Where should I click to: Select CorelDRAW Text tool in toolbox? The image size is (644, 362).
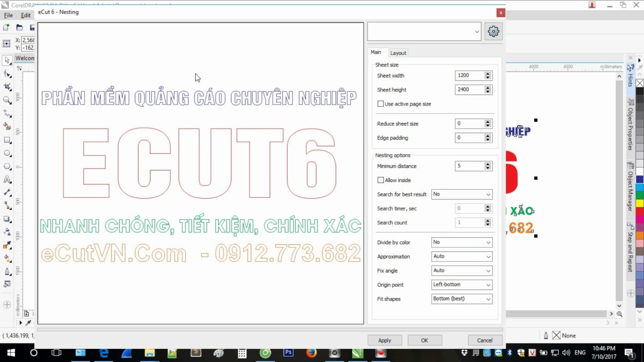click(7, 179)
